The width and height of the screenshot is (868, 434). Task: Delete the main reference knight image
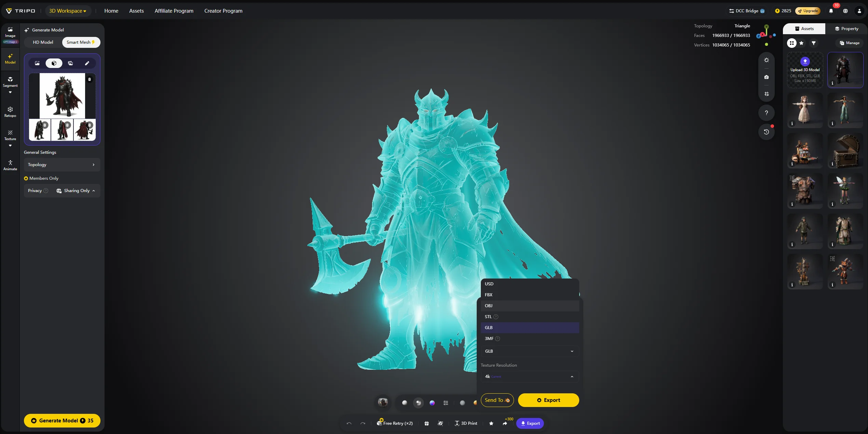[x=90, y=79]
